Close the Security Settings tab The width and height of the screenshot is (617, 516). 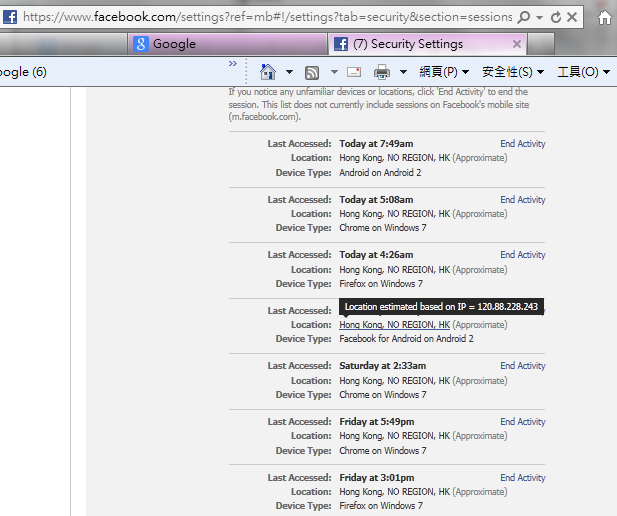tap(517, 44)
